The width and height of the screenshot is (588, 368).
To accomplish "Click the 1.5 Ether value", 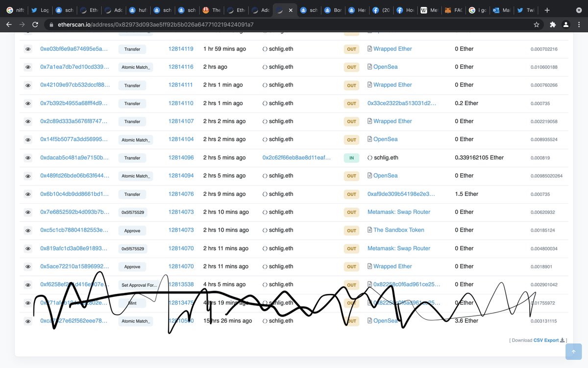I will pos(466,194).
